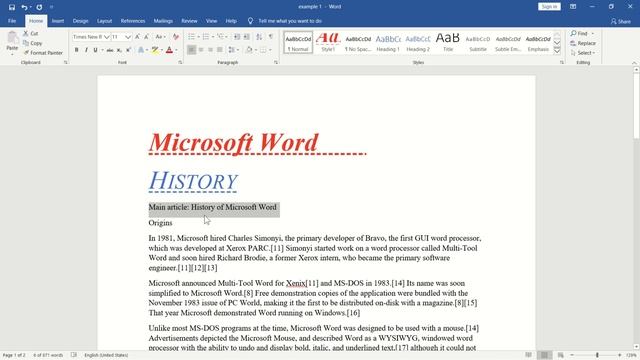Click the Share button
The height and width of the screenshot is (360, 640).
pos(621,21)
